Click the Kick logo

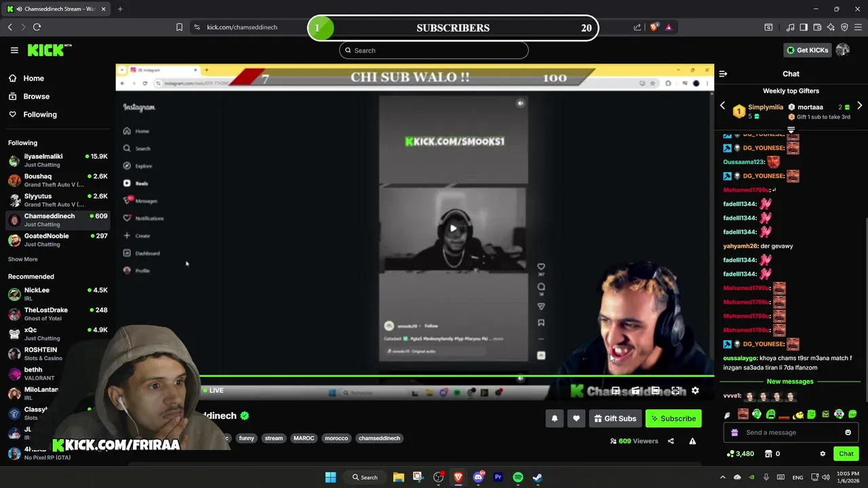pos(49,49)
